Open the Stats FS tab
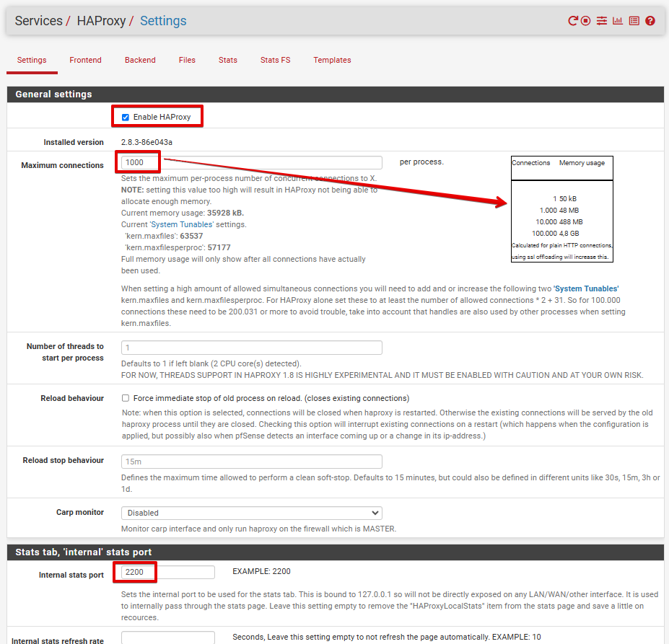 point(275,61)
